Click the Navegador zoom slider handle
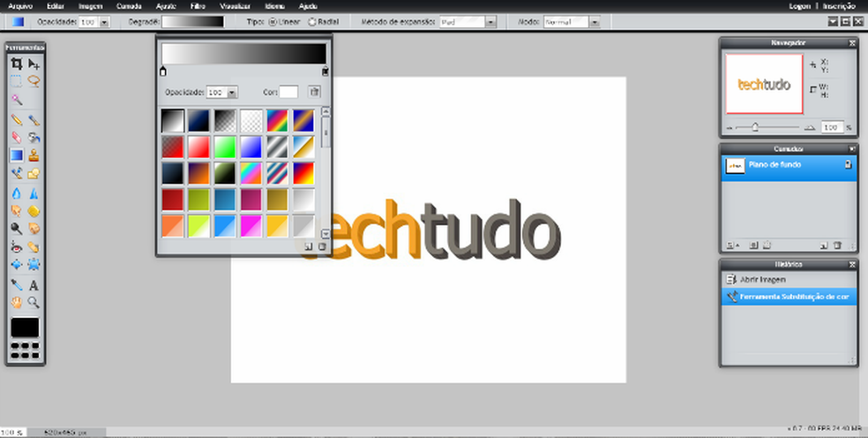This screenshot has height=438, width=868. (755, 127)
